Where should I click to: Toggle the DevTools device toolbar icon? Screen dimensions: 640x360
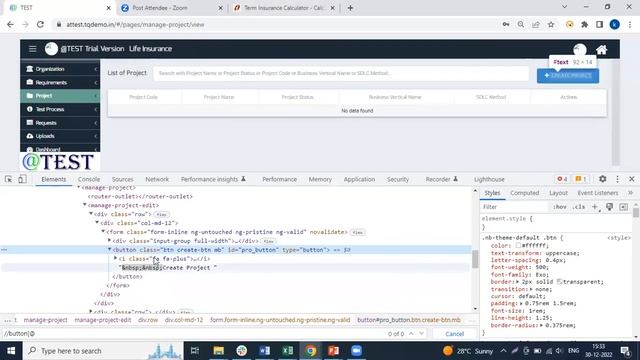[x=22, y=179]
